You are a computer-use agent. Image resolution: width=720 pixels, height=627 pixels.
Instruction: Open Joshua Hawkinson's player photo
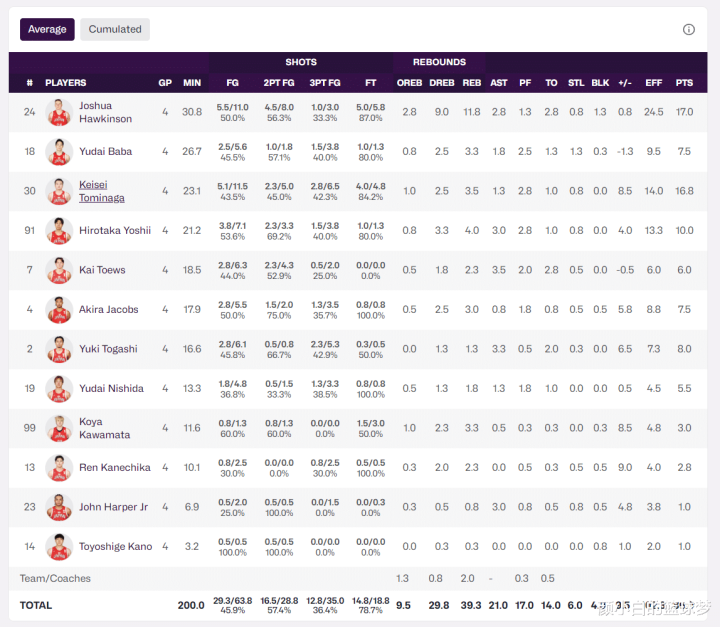pos(59,113)
